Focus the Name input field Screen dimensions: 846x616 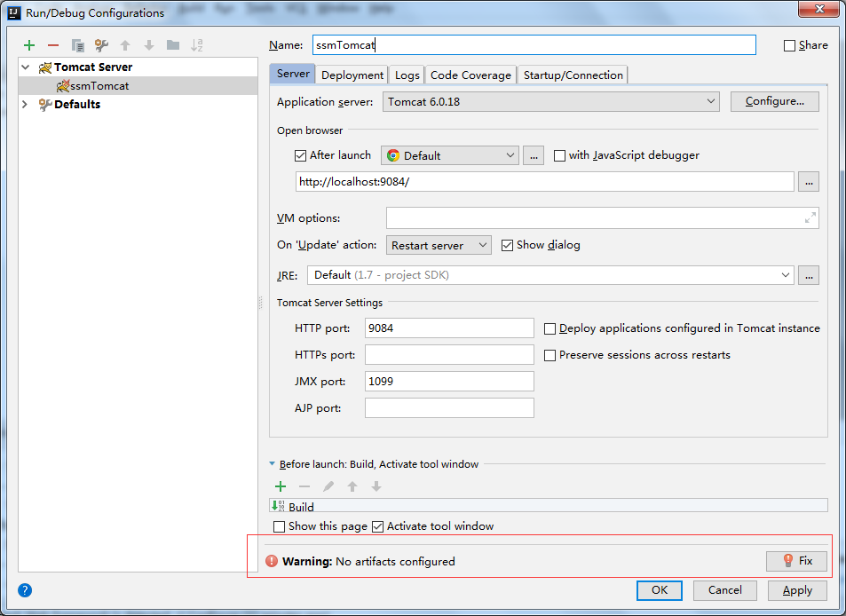tap(534, 44)
